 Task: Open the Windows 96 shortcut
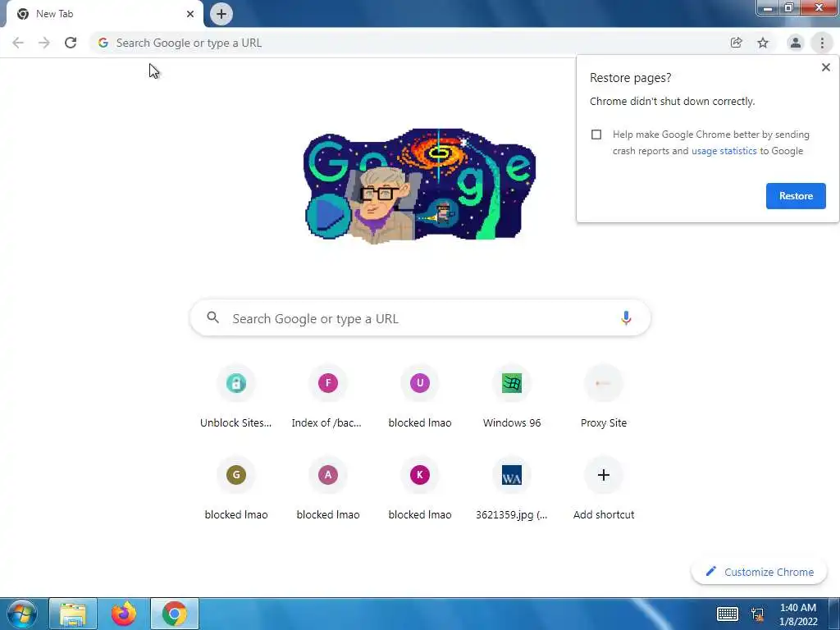click(512, 398)
